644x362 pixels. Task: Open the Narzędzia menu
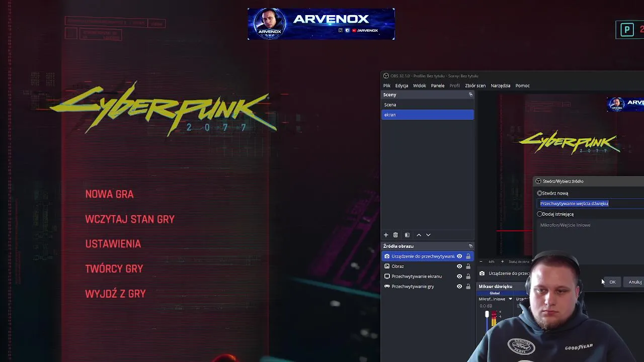[x=501, y=85]
